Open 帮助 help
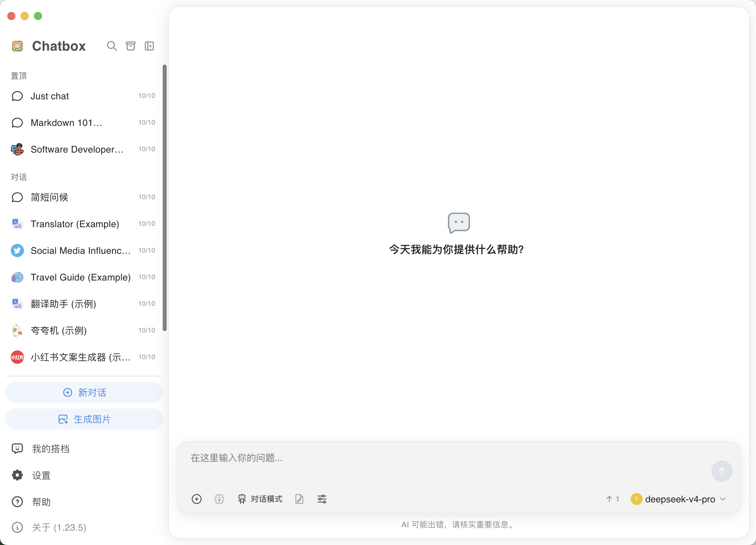This screenshot has height=545, width=756. [84, 502]
